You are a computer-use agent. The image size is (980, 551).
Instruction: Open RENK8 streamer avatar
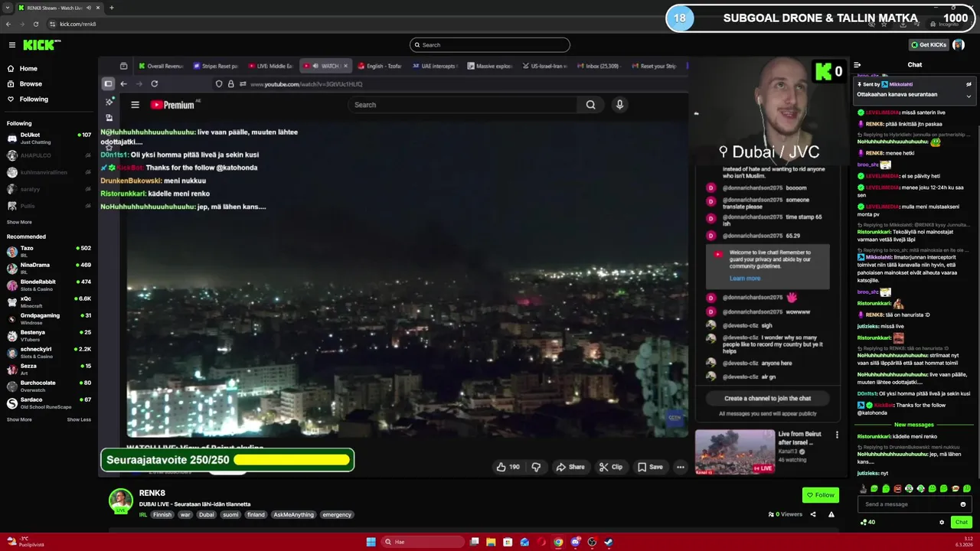click(x=120, y=500)
